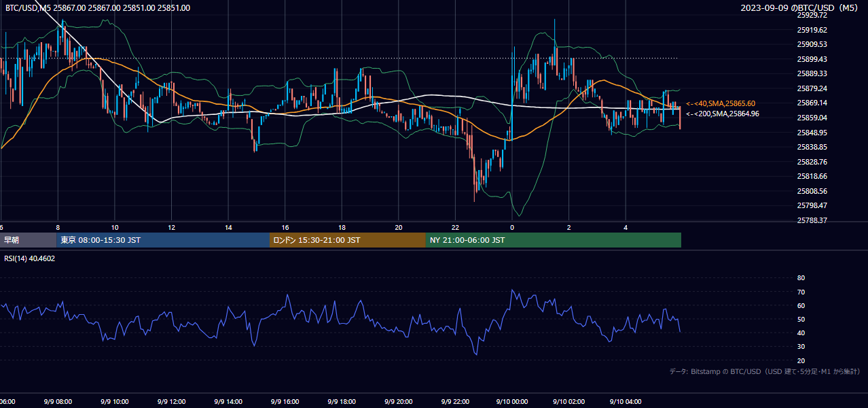Click the 9/9 12:00 date axis label

172,402
